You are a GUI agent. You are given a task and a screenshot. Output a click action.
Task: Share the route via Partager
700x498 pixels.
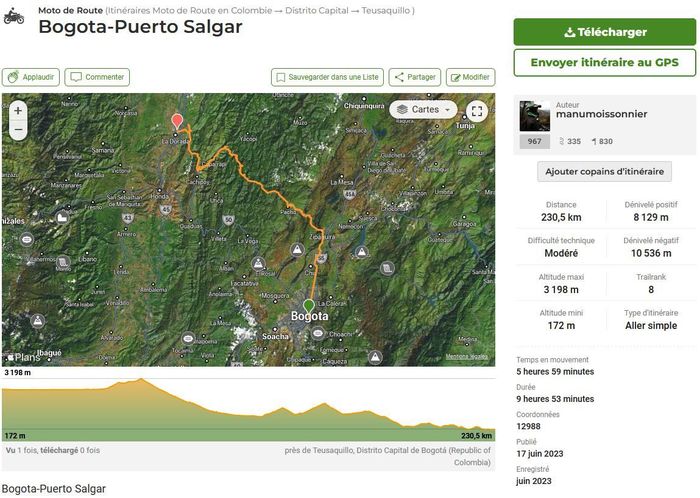coord(414,77)
